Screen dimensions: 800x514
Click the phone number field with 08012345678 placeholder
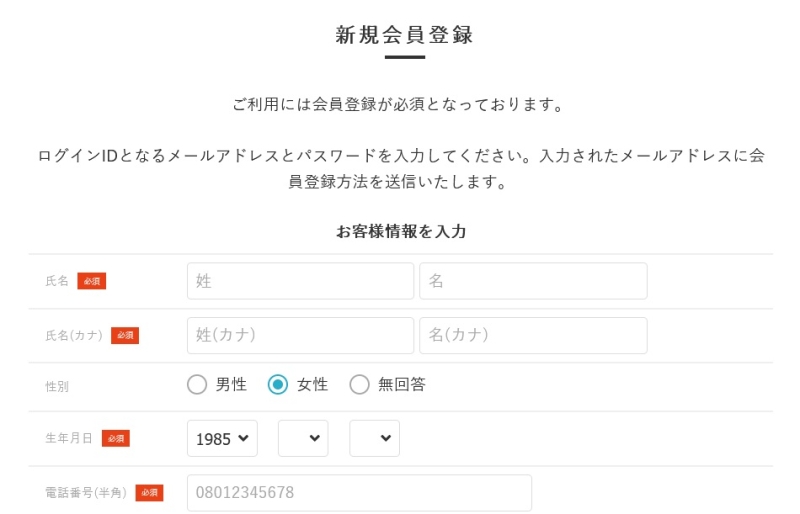[359, 492]
